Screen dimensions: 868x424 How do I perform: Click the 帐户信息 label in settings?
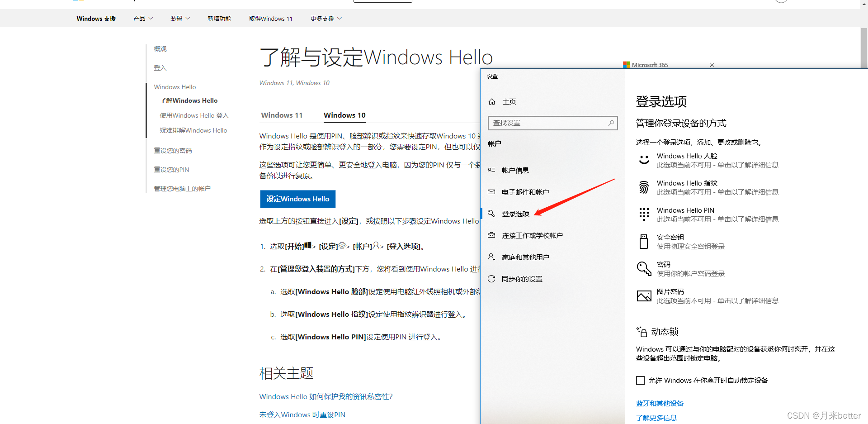coord(515,171)
